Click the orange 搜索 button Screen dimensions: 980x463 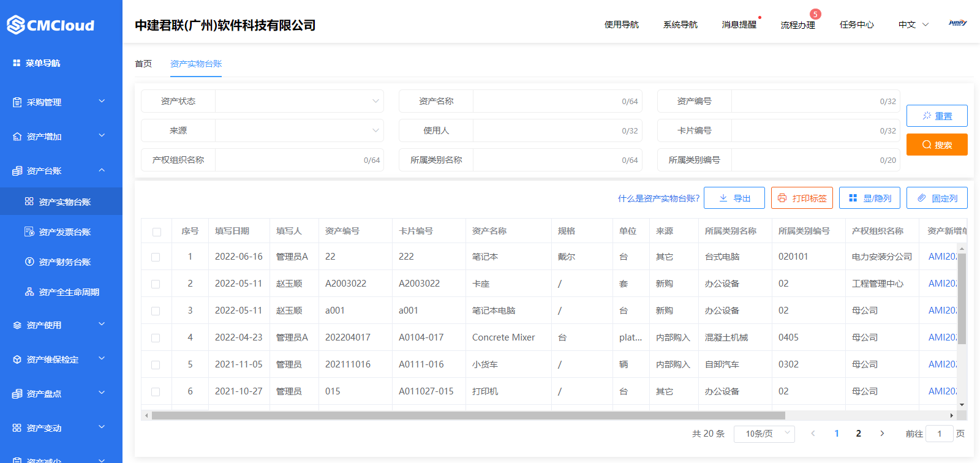tap(937, 145)
